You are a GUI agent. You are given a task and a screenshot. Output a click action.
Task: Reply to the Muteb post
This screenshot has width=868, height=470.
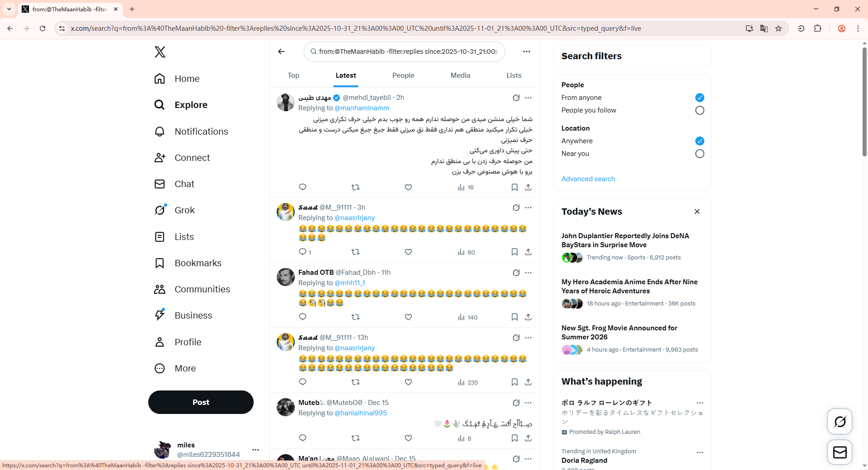pos(302,438)
